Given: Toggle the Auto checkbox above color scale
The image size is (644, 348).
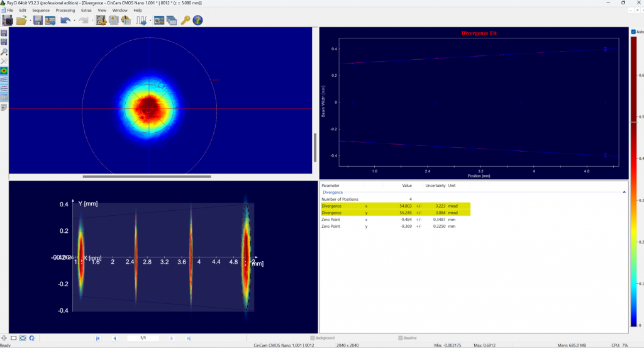Looking at the screenshot, I should 633,31.
